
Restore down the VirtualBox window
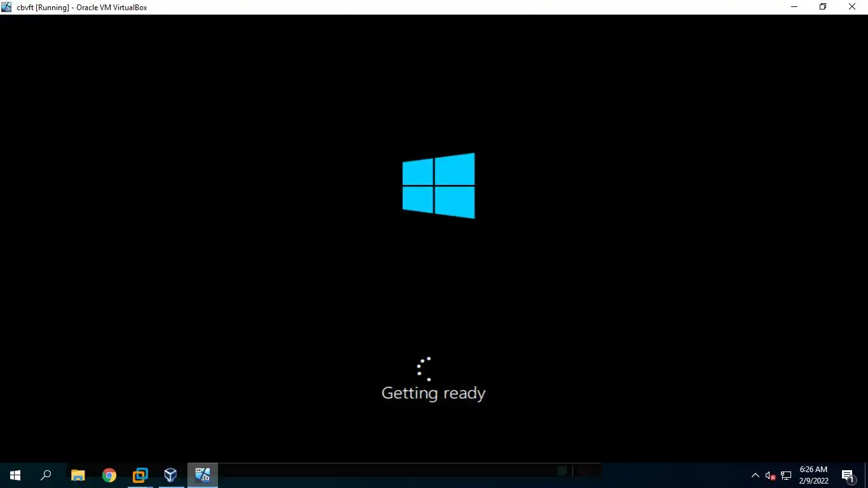coord(823,7)
